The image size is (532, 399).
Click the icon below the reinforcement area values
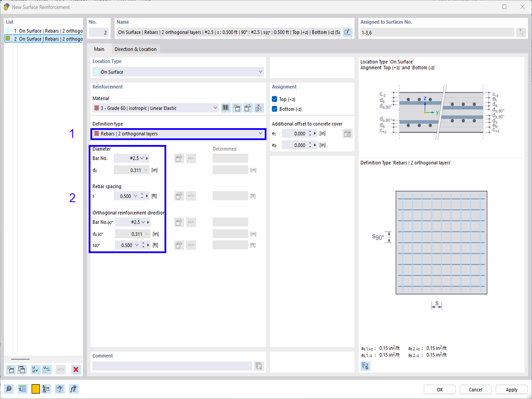pyautogui.click(x=366, y=366)
